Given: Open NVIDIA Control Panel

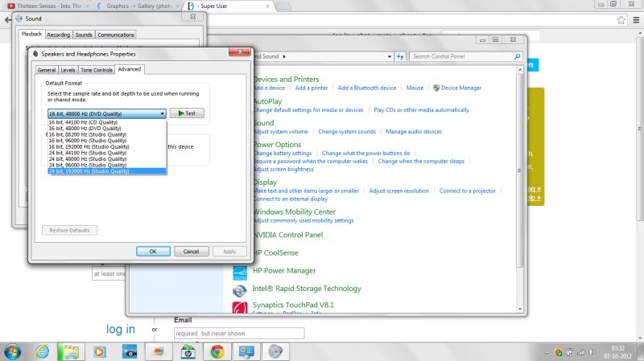Looking at the screenshot, I should [288, 235].
